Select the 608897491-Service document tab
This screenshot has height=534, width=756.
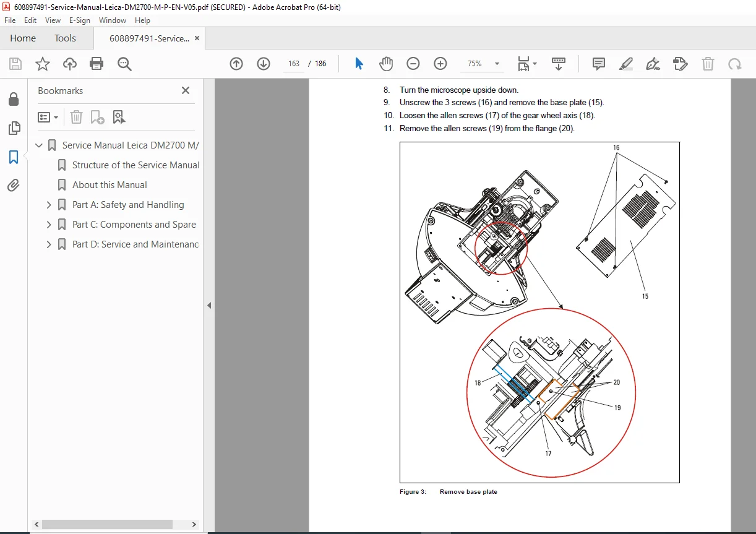pos(149,38)
